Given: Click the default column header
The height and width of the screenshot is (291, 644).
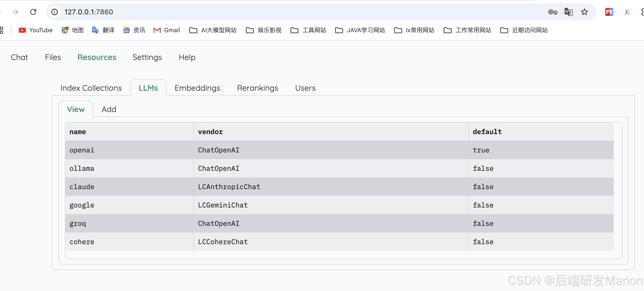Looking at the screenshot, I should point(541,132).
